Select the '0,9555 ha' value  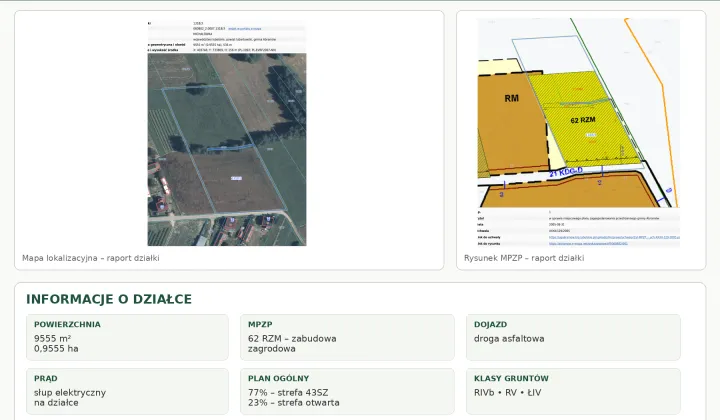click(x=56, y=349)
